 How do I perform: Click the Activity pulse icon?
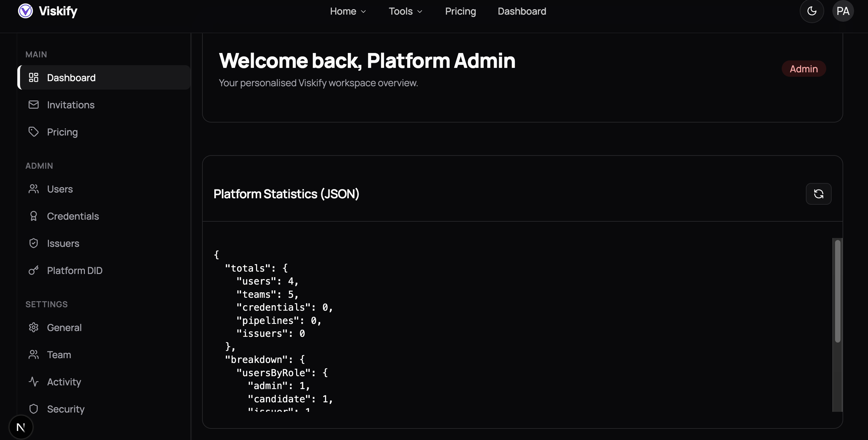pyautogui.click(x=34, y=382)
